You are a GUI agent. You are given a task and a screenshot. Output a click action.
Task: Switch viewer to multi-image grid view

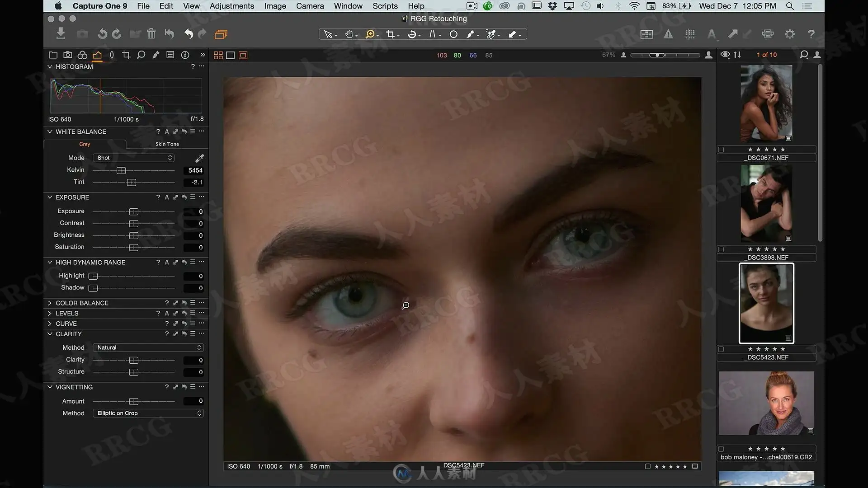pos(218,55)
